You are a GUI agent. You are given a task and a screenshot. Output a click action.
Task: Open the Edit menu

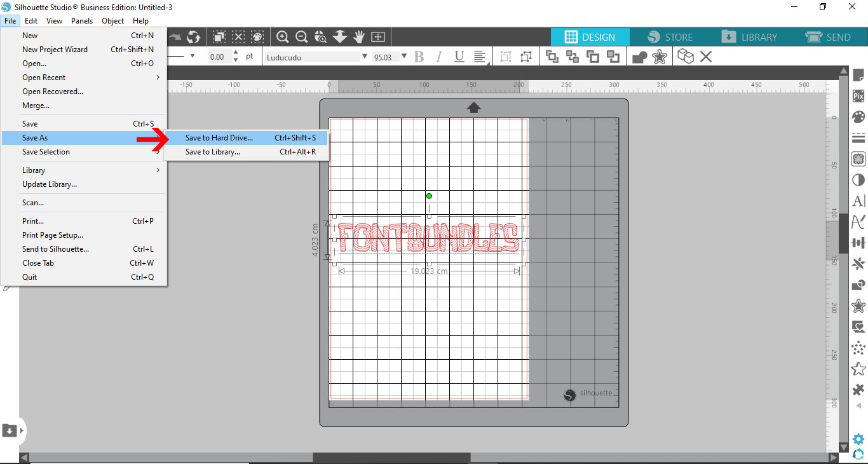click(x=31, y=21)
